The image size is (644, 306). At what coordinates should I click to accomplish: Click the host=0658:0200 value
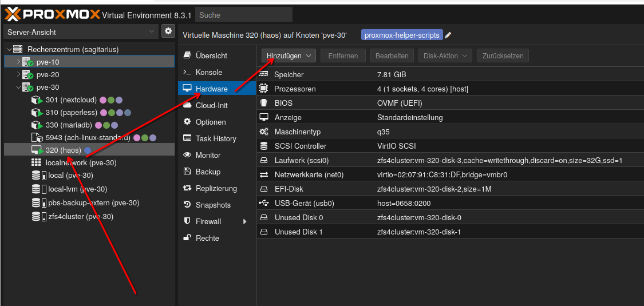tap(404, 203)
